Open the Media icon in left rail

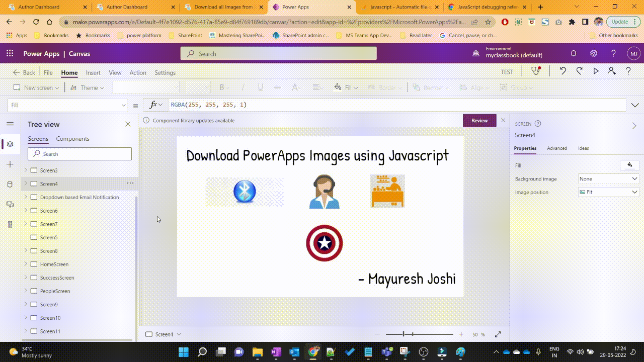pyautogui.click(x=10, y=204)
